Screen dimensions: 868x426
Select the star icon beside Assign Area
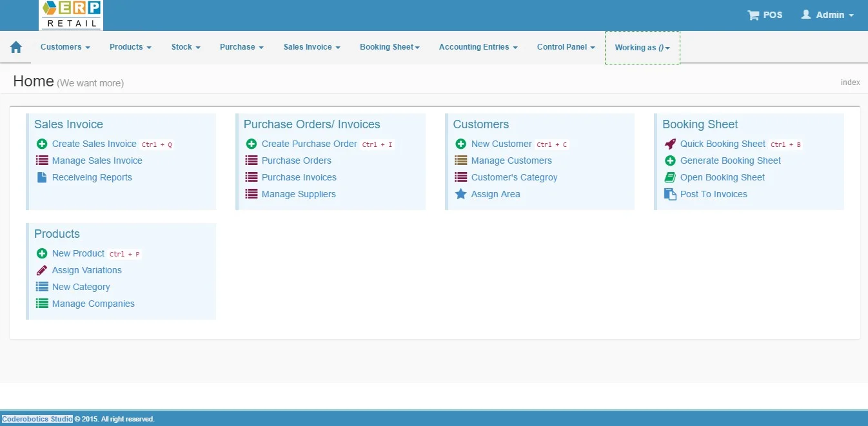click(460, 194)
